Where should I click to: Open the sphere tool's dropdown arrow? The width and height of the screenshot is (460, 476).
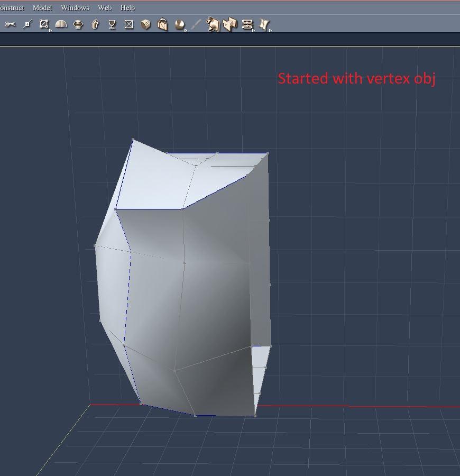pos(186,31)
